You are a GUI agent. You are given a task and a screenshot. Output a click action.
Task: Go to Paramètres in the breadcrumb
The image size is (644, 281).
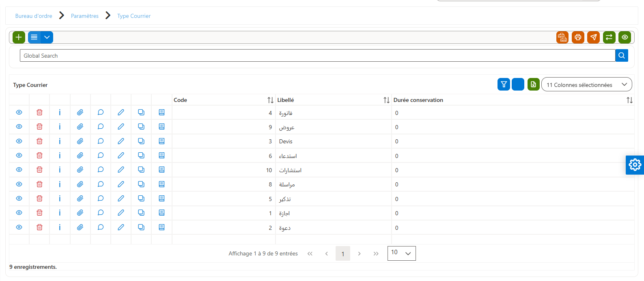pos(85,16)
